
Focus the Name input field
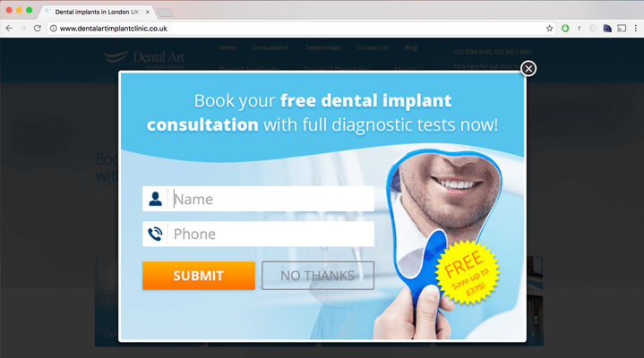271,199
